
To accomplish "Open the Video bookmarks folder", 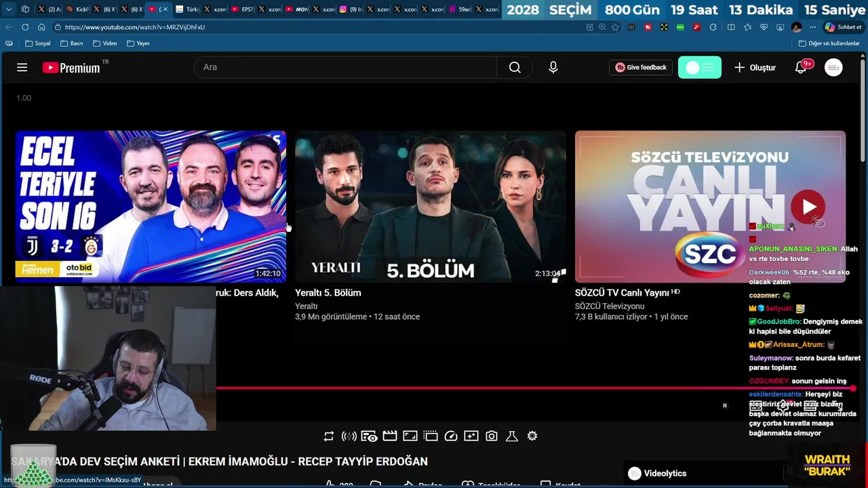I will [x=104, y=43].
